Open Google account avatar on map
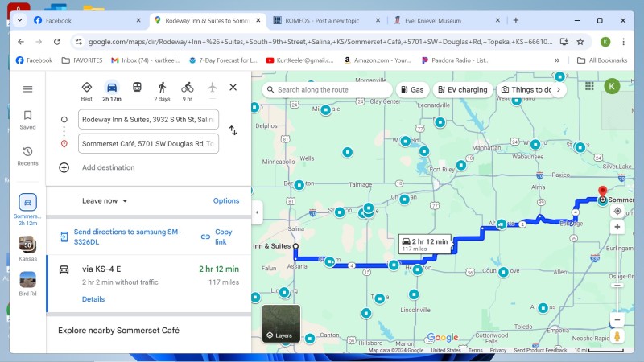The width and height of the screenshot is (644, 362). 612,86
